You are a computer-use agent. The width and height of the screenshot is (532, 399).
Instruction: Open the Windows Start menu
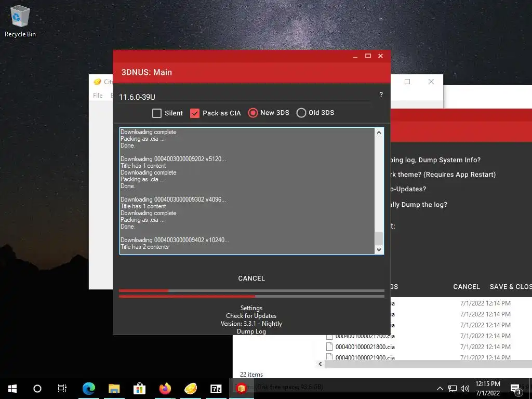click(x=12, y=389)
